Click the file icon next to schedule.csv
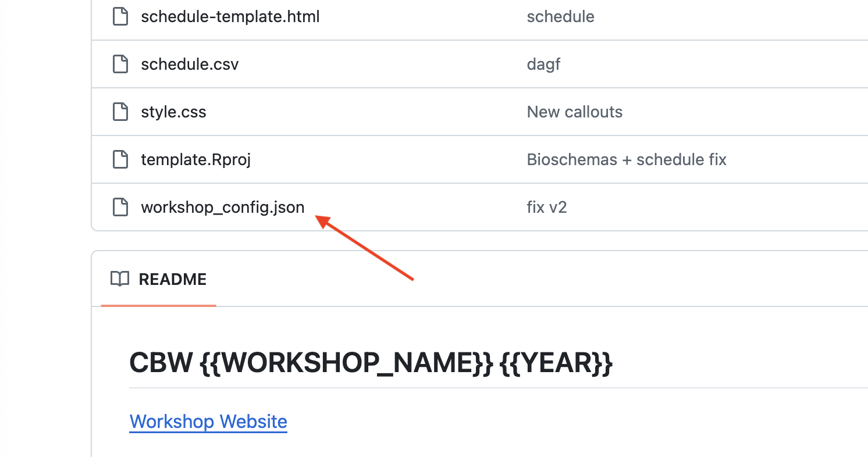868x457 pixels. (120, 64)
